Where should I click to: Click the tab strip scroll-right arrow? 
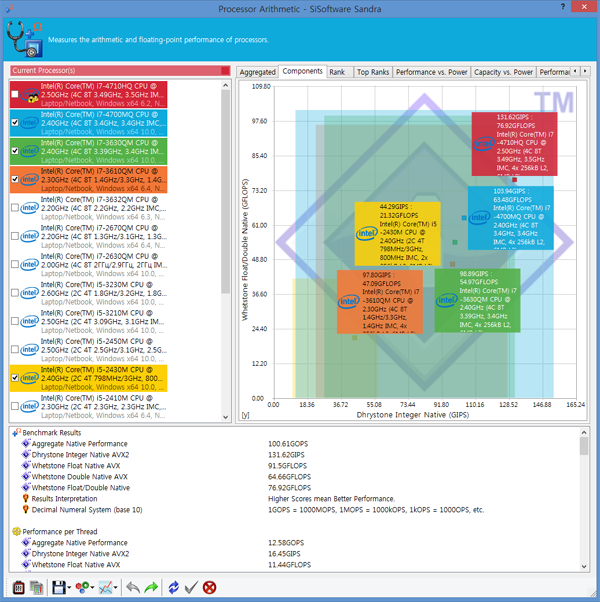tap(585, 71)
